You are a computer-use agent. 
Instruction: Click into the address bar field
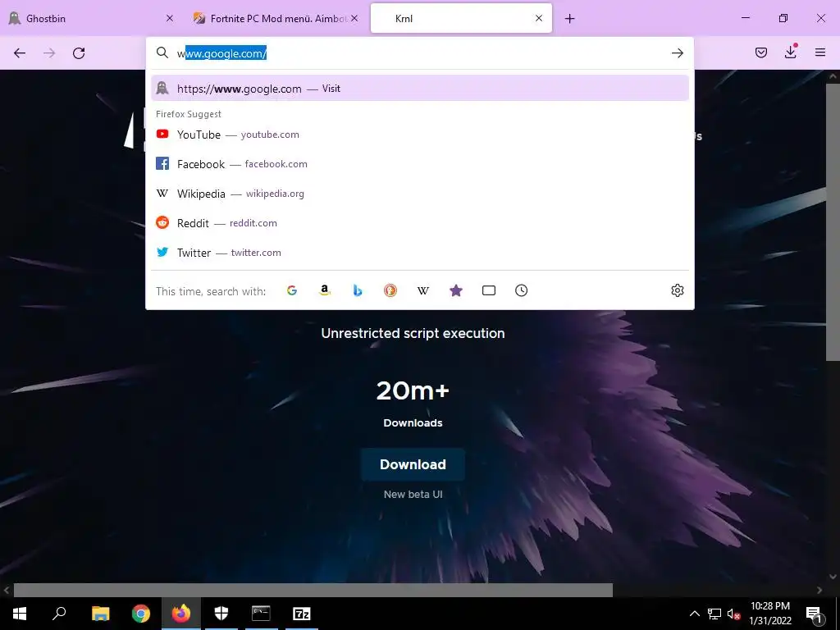pyautogui.click(x=419, y=53)
